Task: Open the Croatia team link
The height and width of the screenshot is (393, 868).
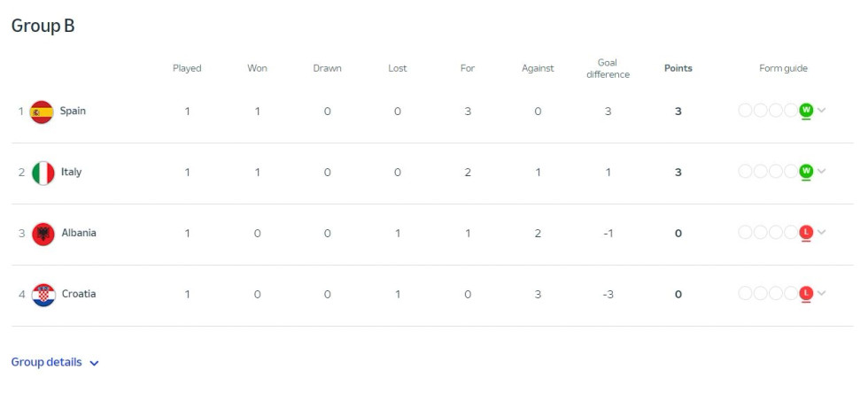Action: pyautogui.click(x=79, y=293)
